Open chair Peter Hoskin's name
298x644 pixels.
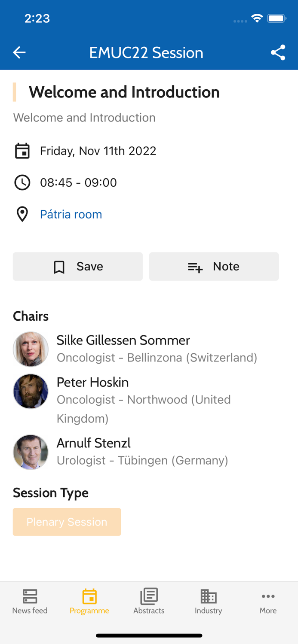[92, 382]
